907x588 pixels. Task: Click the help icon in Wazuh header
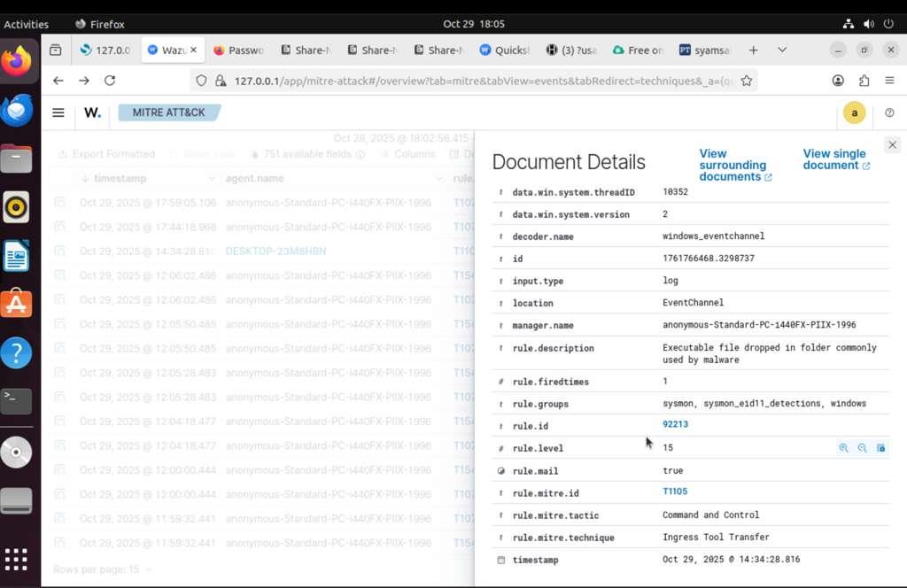(889, 112)
